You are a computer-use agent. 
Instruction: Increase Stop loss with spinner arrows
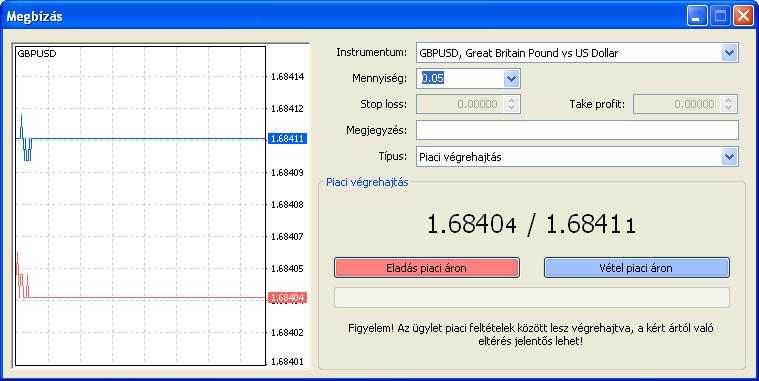point(511,104)
